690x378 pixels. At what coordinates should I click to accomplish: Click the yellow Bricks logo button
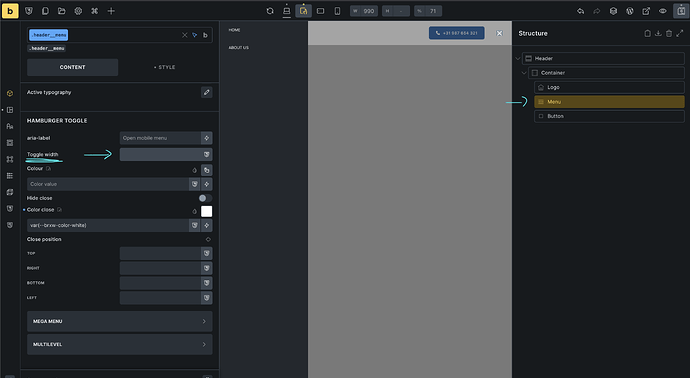click(10, 11)
